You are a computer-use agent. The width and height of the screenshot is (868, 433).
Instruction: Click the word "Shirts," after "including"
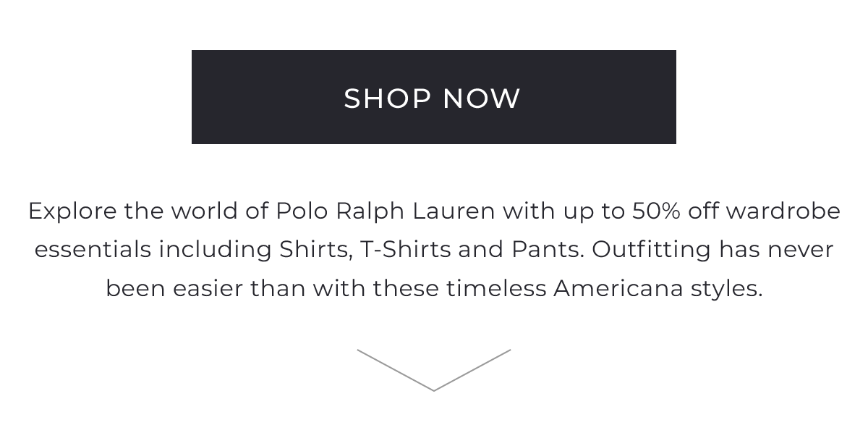[317, 250]
